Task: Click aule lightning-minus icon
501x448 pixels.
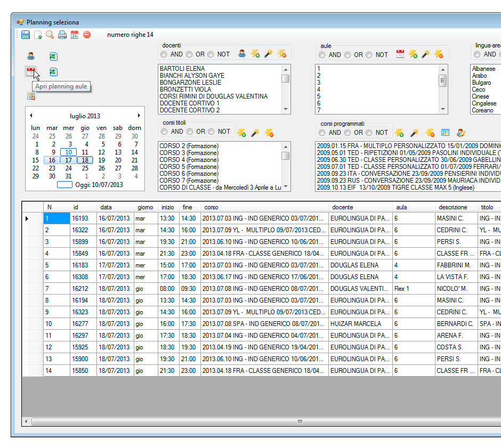Action: pos(439,54)
